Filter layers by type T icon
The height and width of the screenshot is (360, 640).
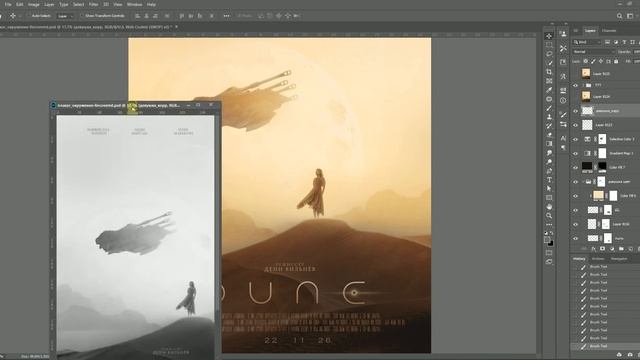pos(624,42)
